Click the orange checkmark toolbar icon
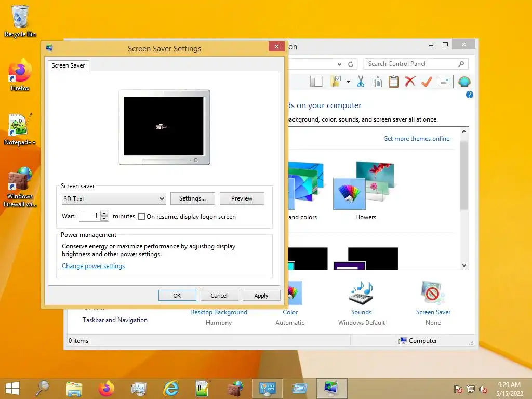This screenshot has width=532, height=399. (x=427, y=82)
